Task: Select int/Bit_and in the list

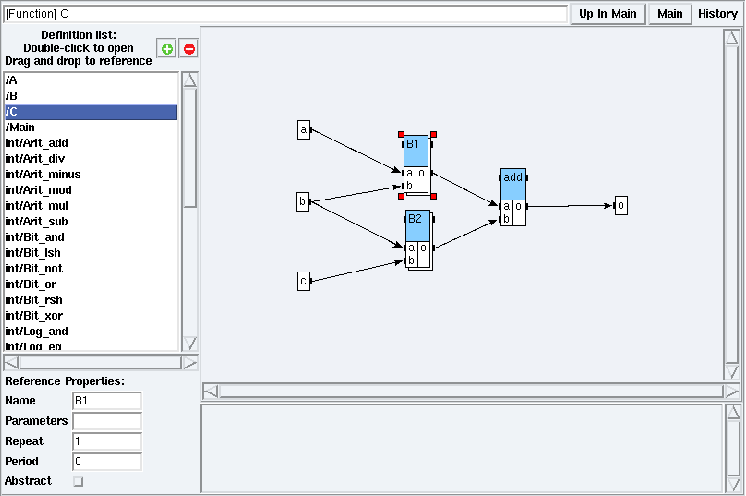Action: tap(91, 237)
